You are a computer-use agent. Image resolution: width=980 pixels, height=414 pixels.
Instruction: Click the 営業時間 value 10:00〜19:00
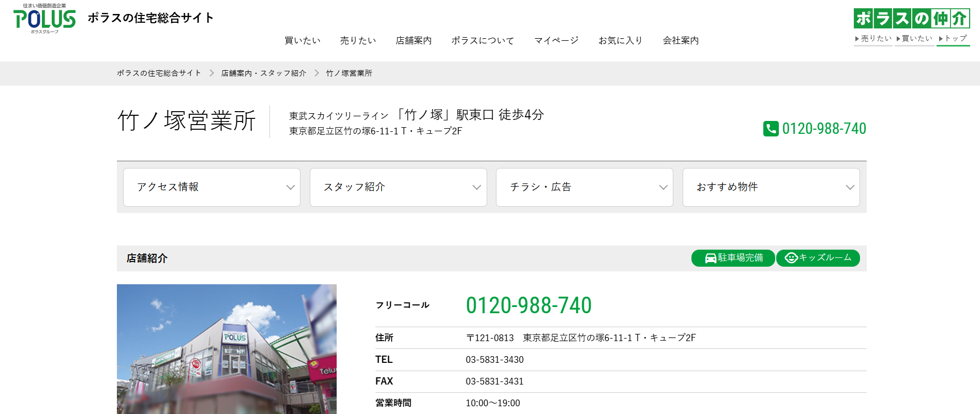(493, 403)
